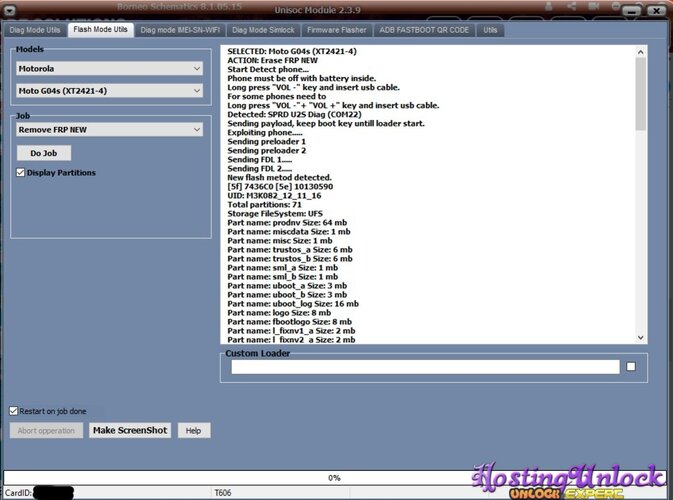Click the log line 'Part name: miscdata Size: 1 mb'

point(289,232)
